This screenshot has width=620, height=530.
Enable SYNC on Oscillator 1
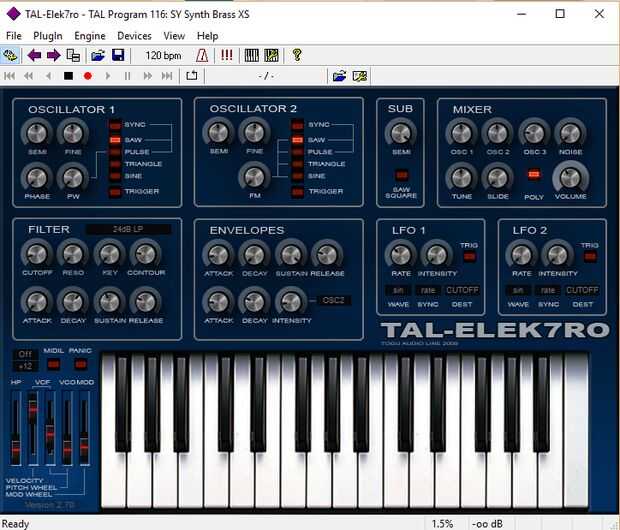click(x=115, y=125)
